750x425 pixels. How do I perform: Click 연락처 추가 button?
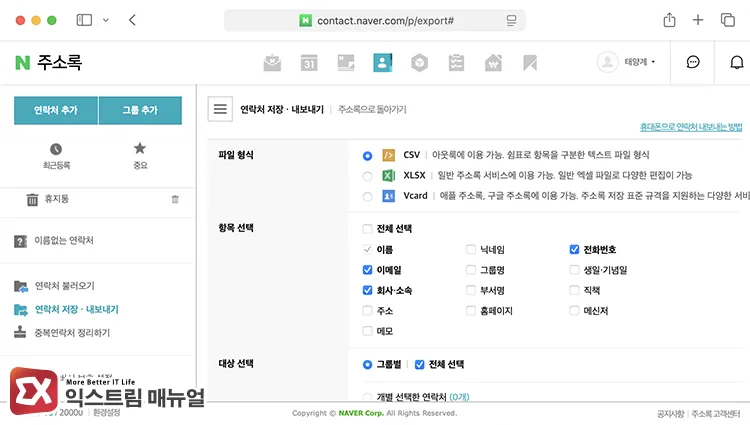pos(56,110)
